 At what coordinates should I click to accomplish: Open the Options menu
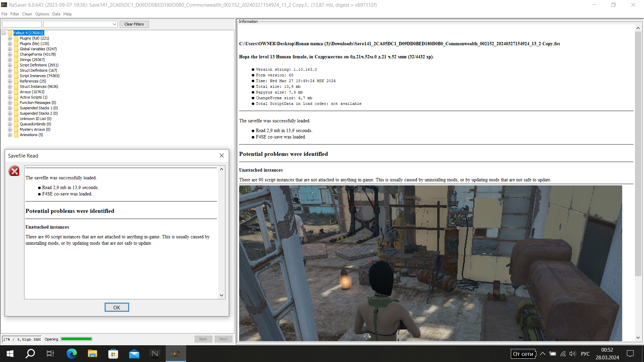(42, 14)
